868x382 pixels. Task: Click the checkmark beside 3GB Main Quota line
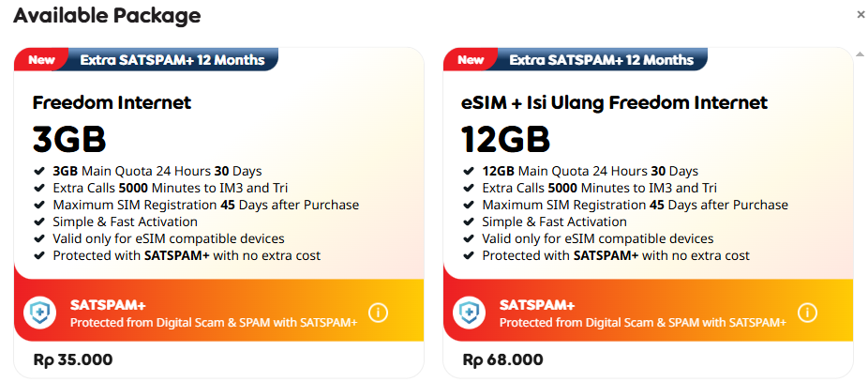tap(38, 171)
